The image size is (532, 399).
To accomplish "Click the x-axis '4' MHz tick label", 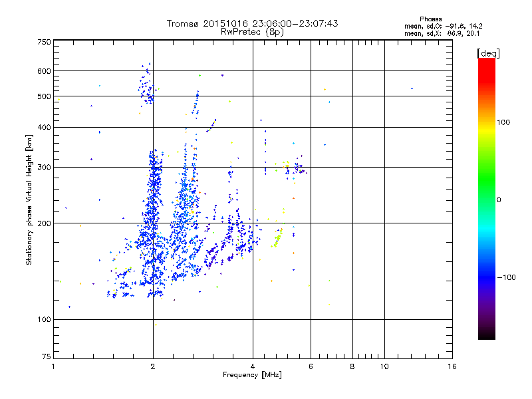I will coord(253,366).
